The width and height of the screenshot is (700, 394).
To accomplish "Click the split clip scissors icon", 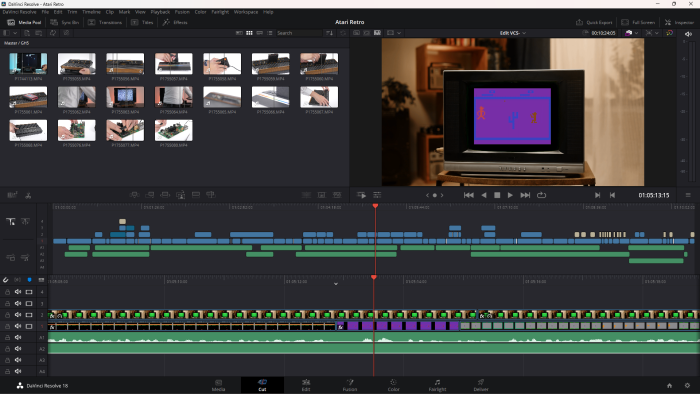I will click(x=28, y=195).
